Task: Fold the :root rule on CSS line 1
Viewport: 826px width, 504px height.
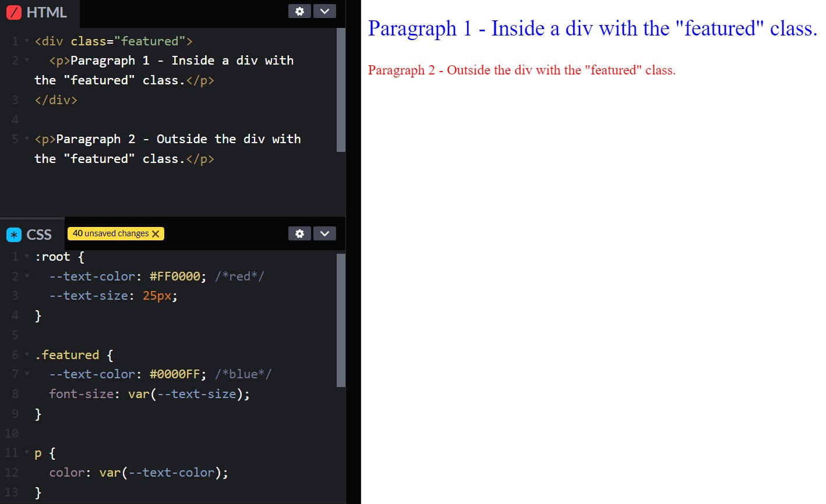Action: click(27, 257)
